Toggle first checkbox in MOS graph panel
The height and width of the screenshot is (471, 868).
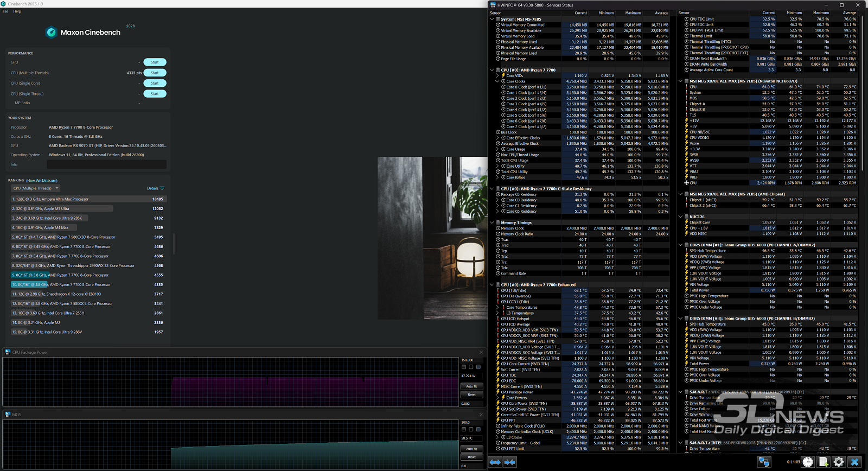click(464, 429)
